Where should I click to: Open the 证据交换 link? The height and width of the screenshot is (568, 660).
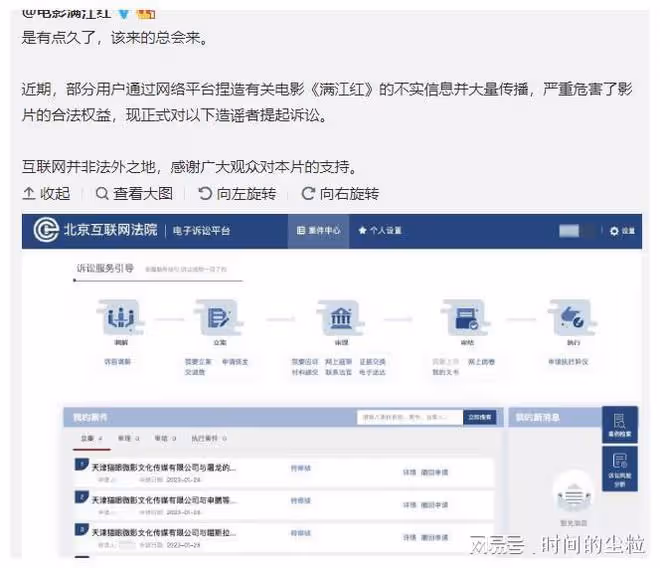coord(373,362)
